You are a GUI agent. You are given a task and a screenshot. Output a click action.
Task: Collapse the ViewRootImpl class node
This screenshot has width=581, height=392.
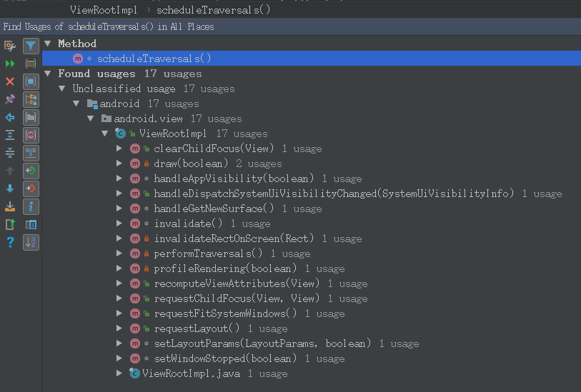pos(105,134)
